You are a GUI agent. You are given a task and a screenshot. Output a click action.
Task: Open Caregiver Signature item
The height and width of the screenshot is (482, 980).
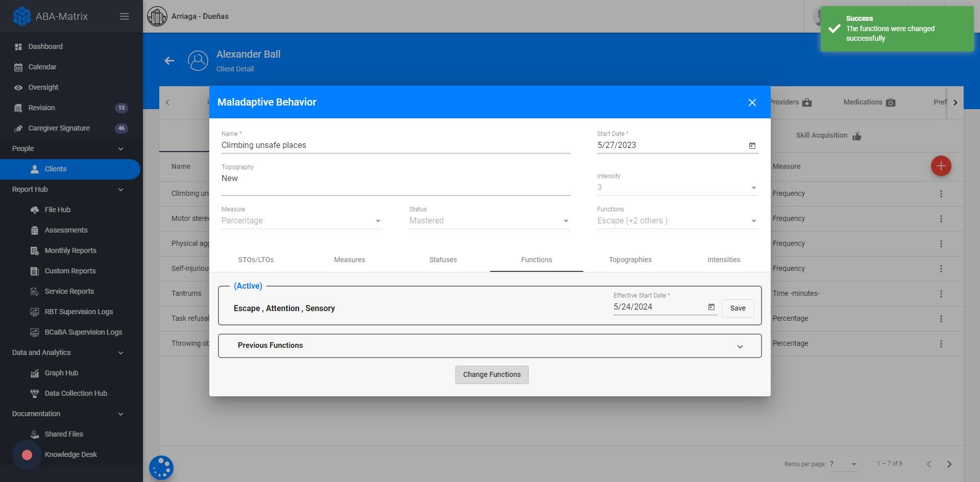coord(70,128)
